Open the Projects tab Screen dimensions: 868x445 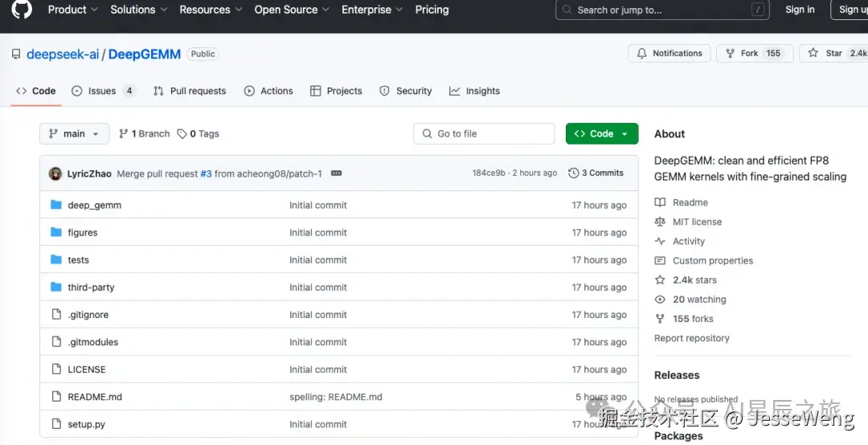click(x=336, y=91)
